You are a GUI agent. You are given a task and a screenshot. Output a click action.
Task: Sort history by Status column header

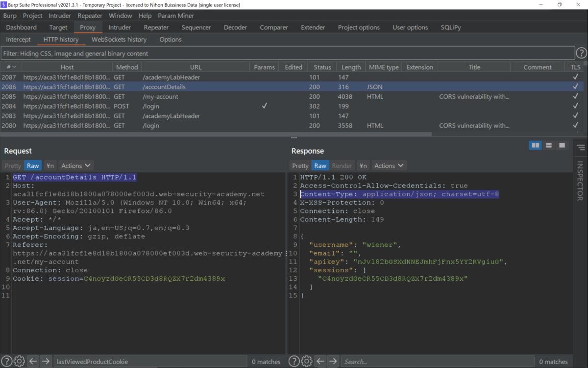pos(322,67)
